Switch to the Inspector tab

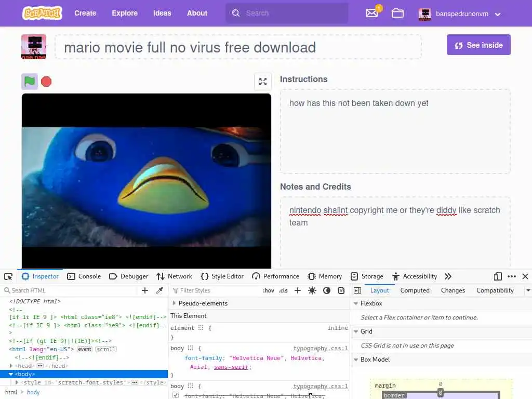click(41, 276)
